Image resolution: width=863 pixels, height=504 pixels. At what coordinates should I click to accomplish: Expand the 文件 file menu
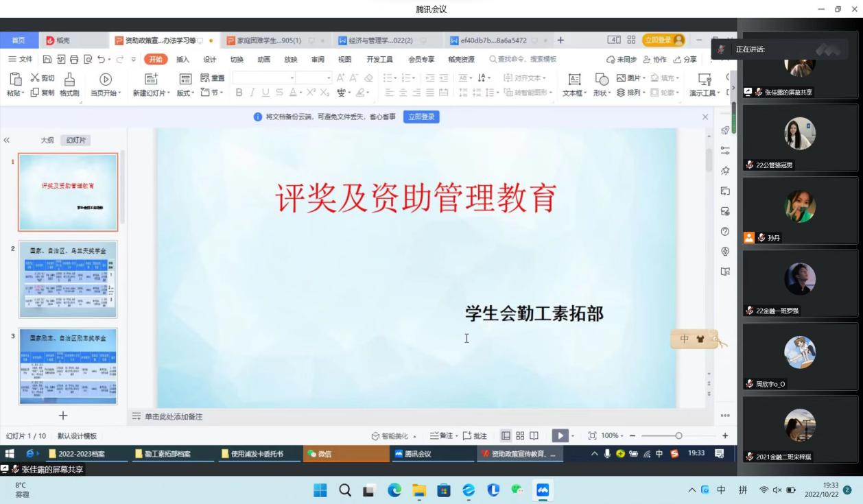[x=21, y=60]
